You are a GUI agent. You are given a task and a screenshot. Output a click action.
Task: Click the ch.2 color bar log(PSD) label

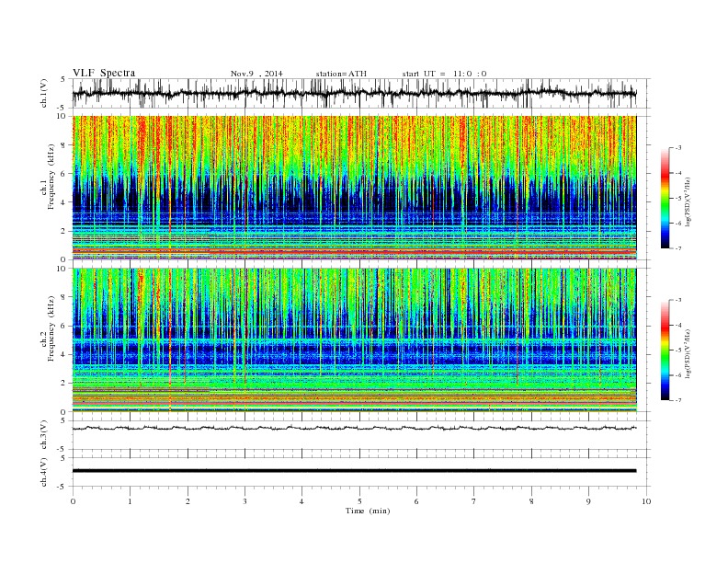pos(689,352)
